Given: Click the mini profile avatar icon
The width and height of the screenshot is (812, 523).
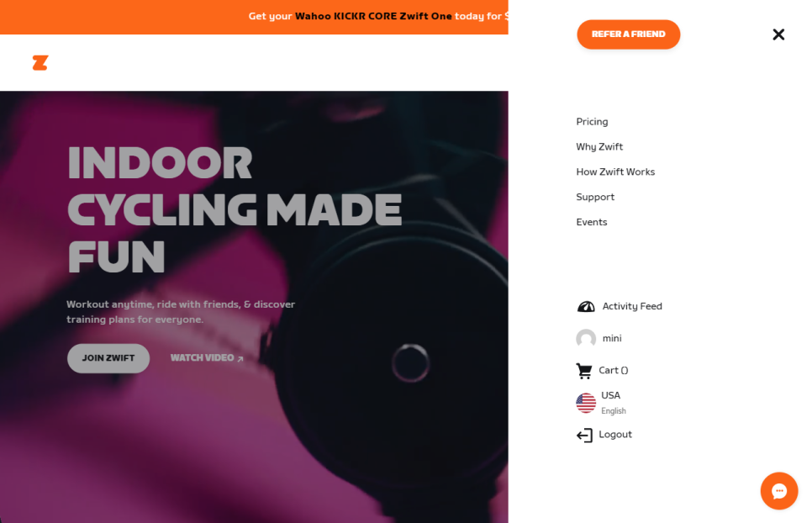Looking at the screenshot, I should tap(586, 339).
